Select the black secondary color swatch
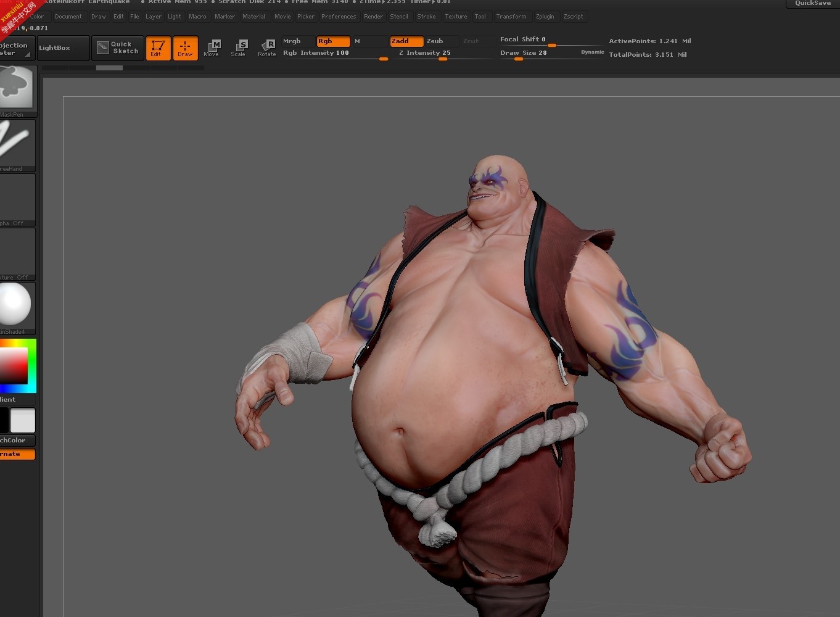This screenshot has height=617, width=840. pos(4,420)
